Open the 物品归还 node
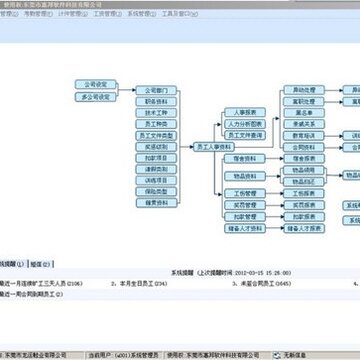The image size is (360, 360). click(x=303, y=182)
